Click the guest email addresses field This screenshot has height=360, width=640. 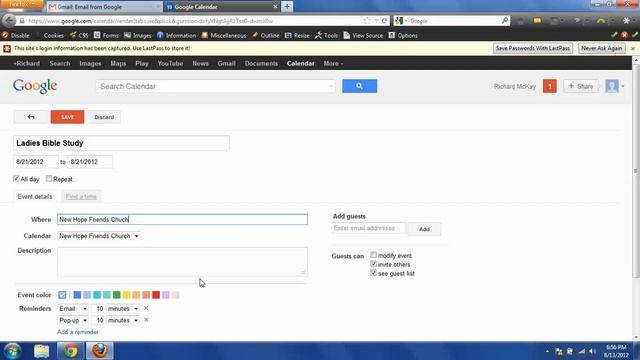(x=368, y=228)
